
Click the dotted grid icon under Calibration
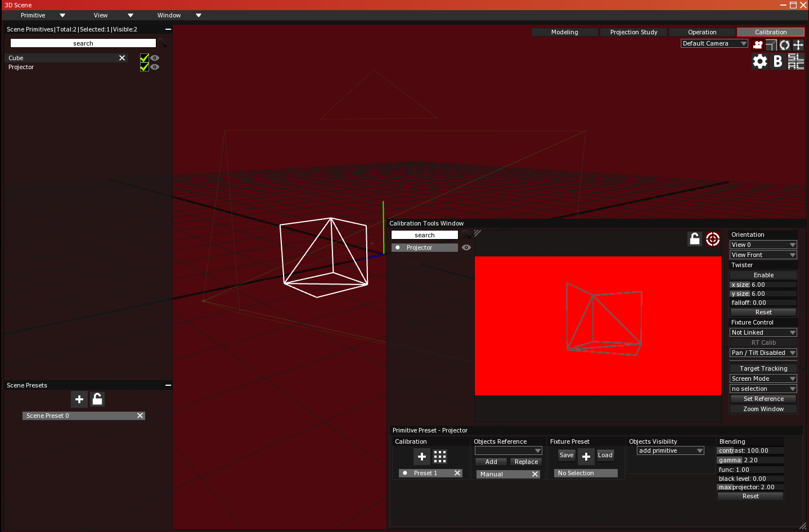(x=440, y=457)
